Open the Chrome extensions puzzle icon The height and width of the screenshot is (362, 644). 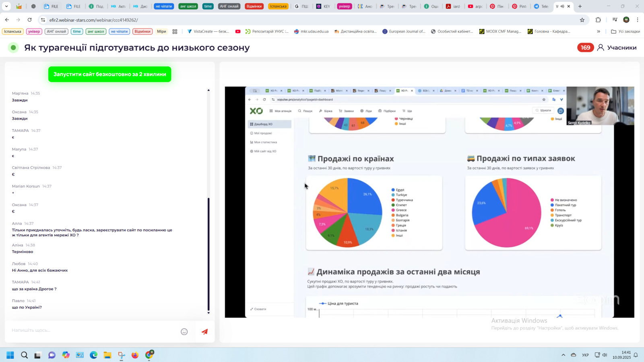(x=598, y=20)
